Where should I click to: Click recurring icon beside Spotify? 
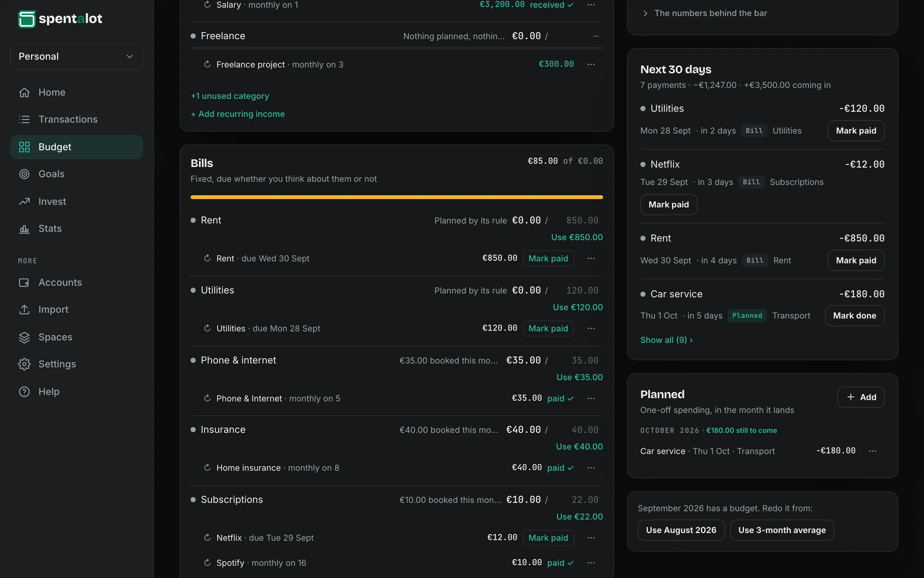(207, 563)
